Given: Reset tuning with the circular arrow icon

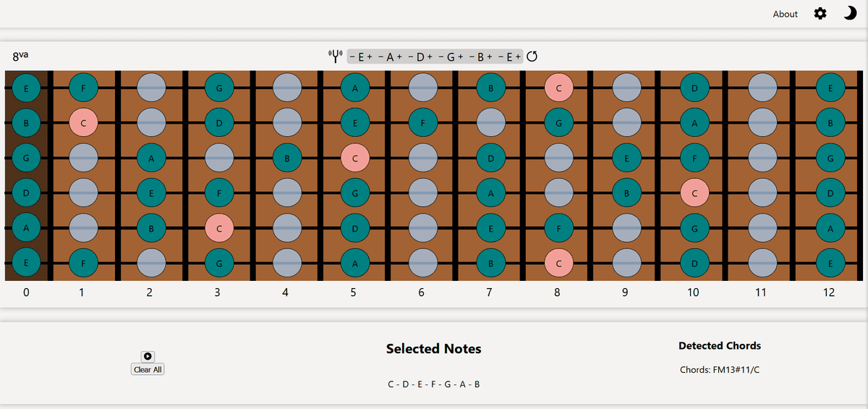Looking at the screenshot, I should tap(532, 56).
